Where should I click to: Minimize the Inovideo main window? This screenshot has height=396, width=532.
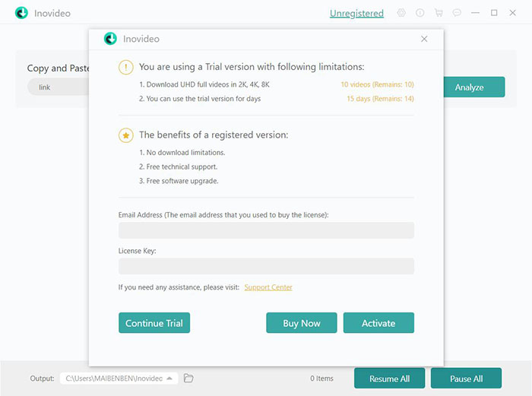point(475,13)
